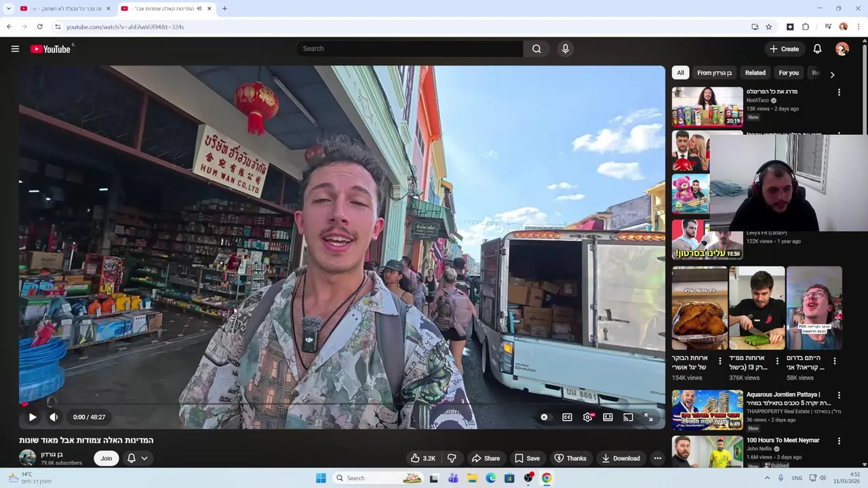Open the Thai Property 6:49 video thumbnail
The image size is (868, 488).
[707, 410]
